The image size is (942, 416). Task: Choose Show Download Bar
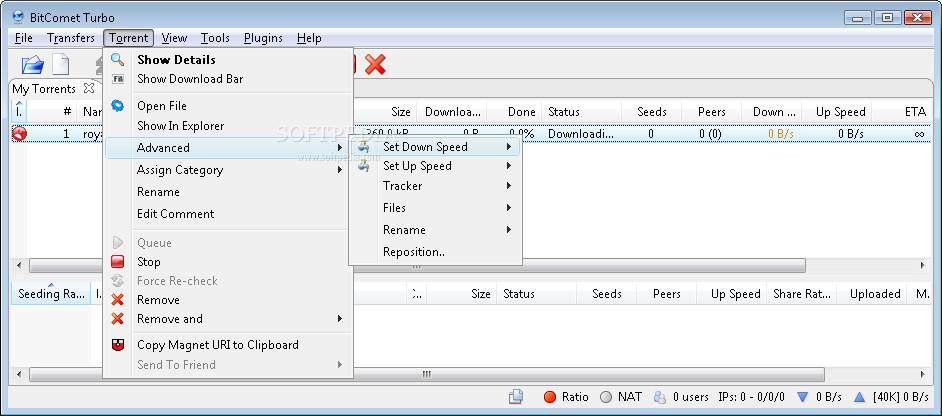pyautogui.click(x=228, y=79)
